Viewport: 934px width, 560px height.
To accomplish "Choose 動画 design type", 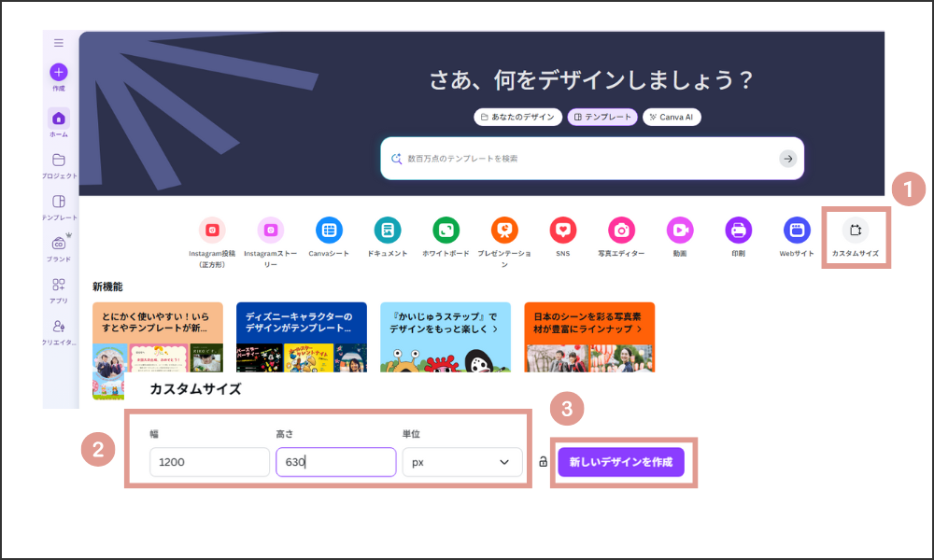I will click(x=680, y=237).
